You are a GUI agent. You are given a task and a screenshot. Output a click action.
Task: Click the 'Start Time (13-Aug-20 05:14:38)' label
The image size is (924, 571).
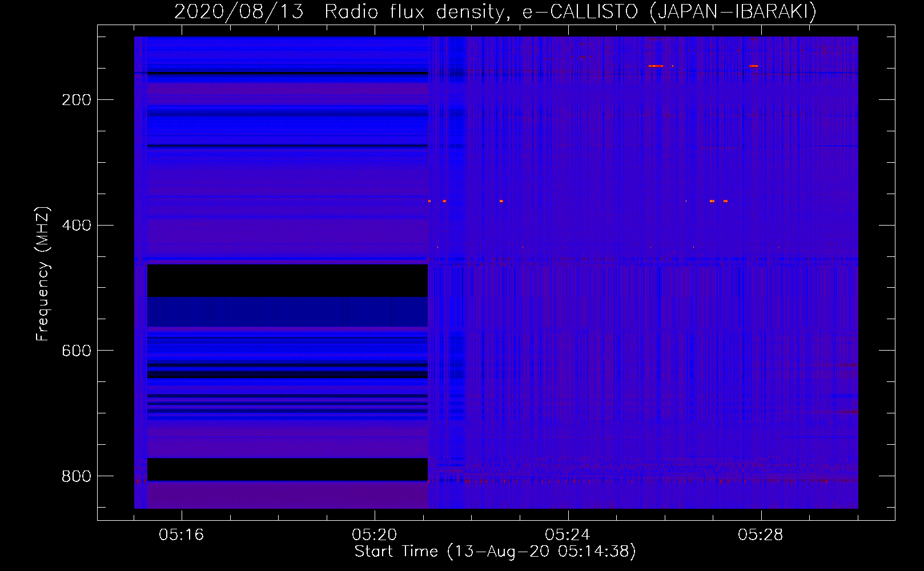(x=495, y=552)
